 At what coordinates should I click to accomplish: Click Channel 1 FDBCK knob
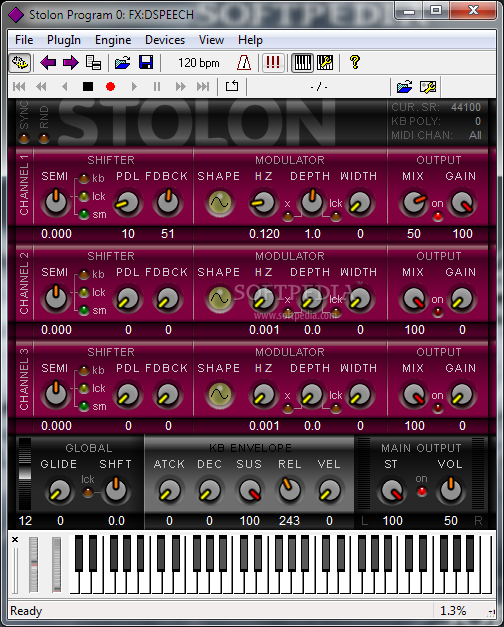point(168,202)
